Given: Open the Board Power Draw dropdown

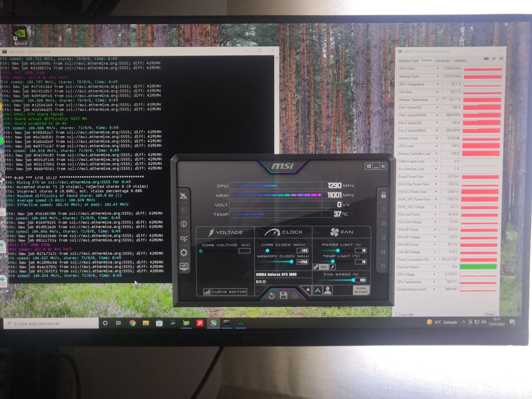Looking at the screenshot, I should point(436,176).
